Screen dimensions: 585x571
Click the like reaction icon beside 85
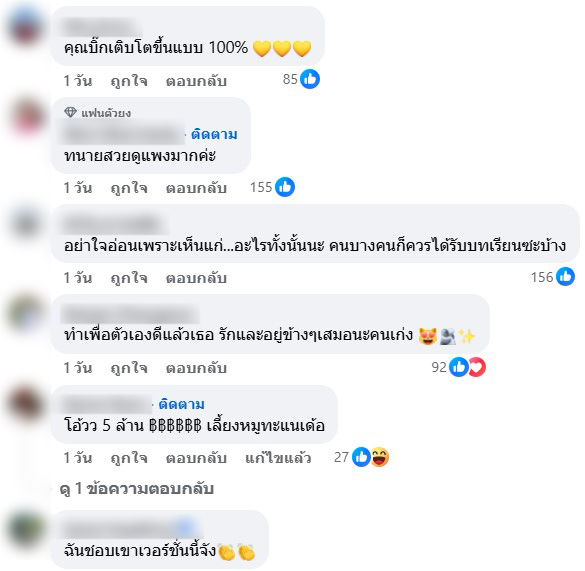pyautogui.click(x=310, y=79)
